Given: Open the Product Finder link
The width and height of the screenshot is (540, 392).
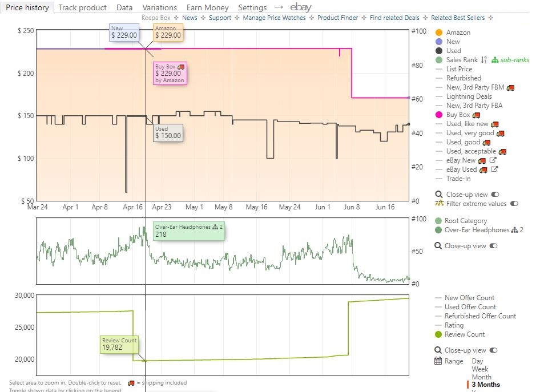Looking at the screenshot, I should coord(337,18).
